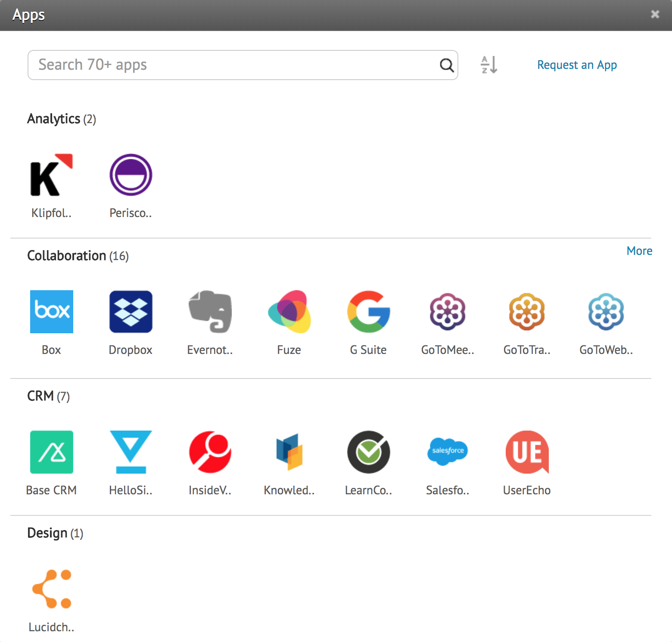Viewport: 672px width, 642px height.
Task: Click the Dropbox label text
Action: (x=131, y=350)
